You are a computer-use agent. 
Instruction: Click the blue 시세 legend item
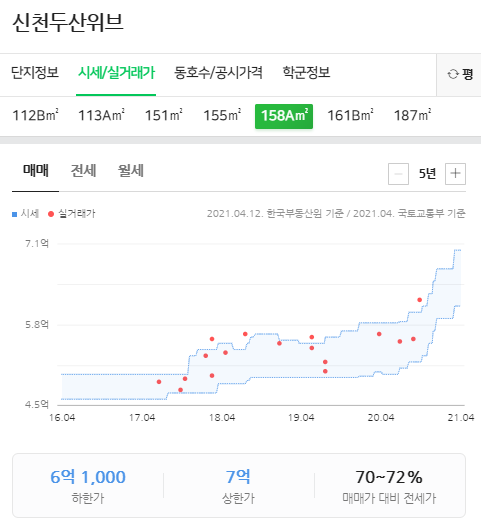26,213
